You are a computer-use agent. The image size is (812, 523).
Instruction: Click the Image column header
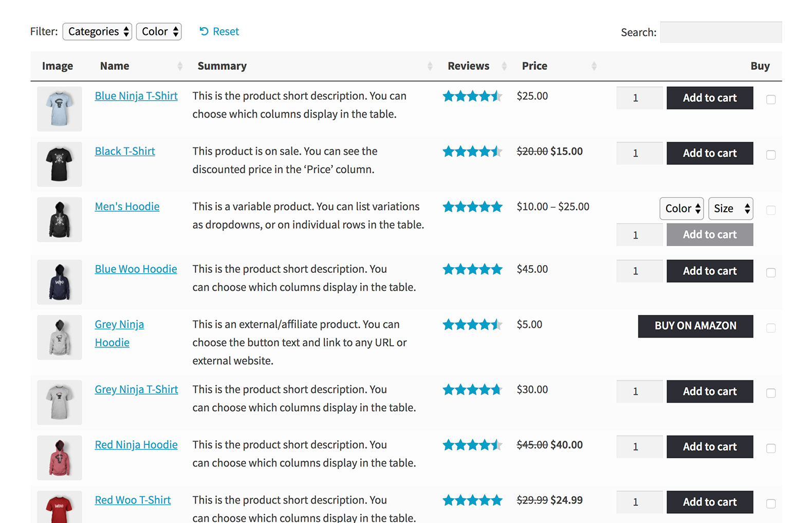(58, 66)
